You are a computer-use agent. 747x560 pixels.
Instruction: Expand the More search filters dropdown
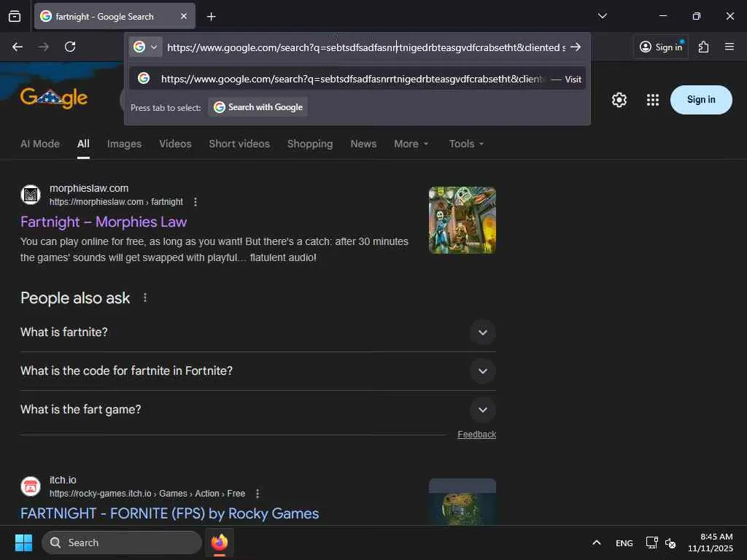click(411, 144)
